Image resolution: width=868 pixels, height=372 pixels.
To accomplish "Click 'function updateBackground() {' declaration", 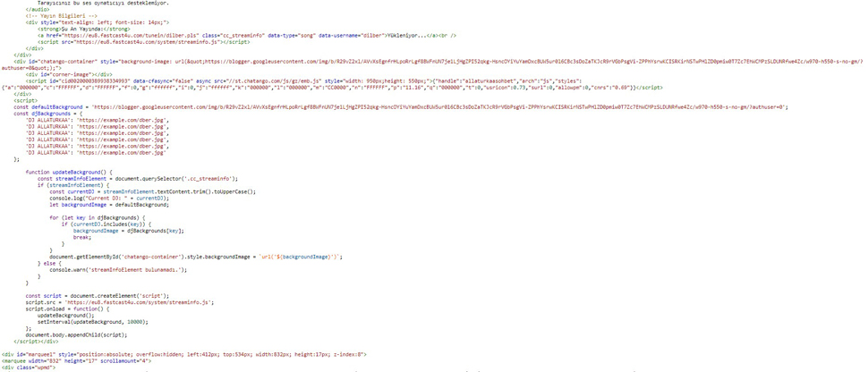I will coord(69,172).
